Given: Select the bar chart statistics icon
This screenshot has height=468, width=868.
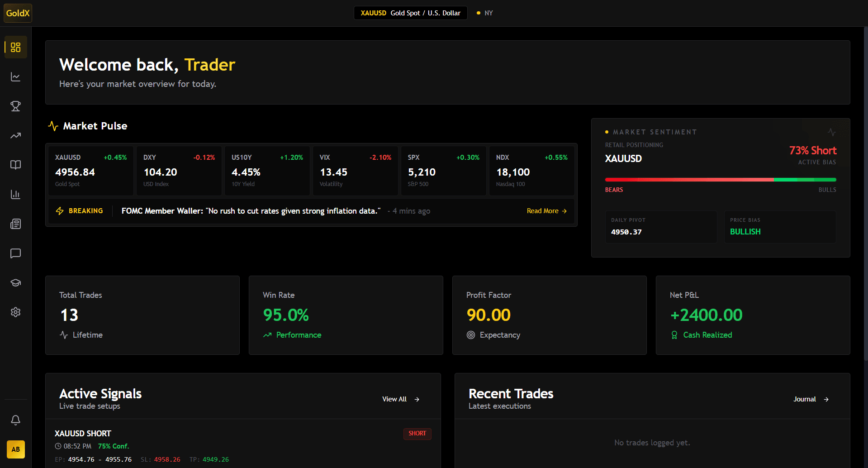Looking at the screenshot, I should (x=15, y=194).
